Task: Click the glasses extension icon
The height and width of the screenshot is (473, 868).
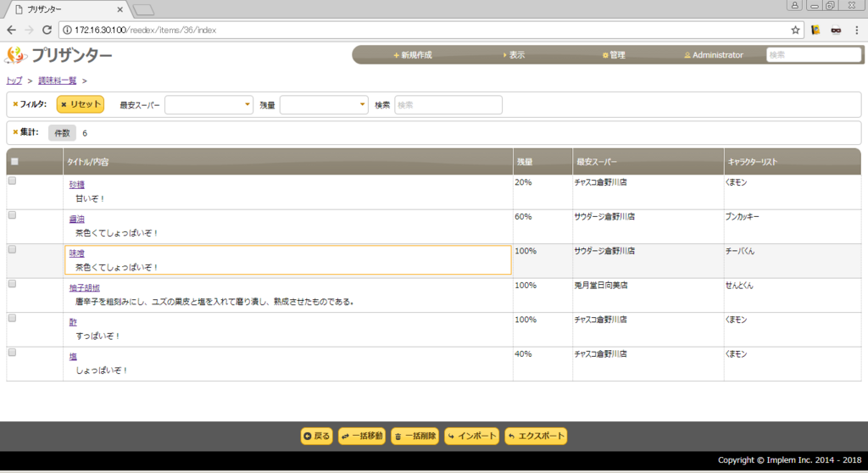Action: pyautogui.click(x=836, y=30)
